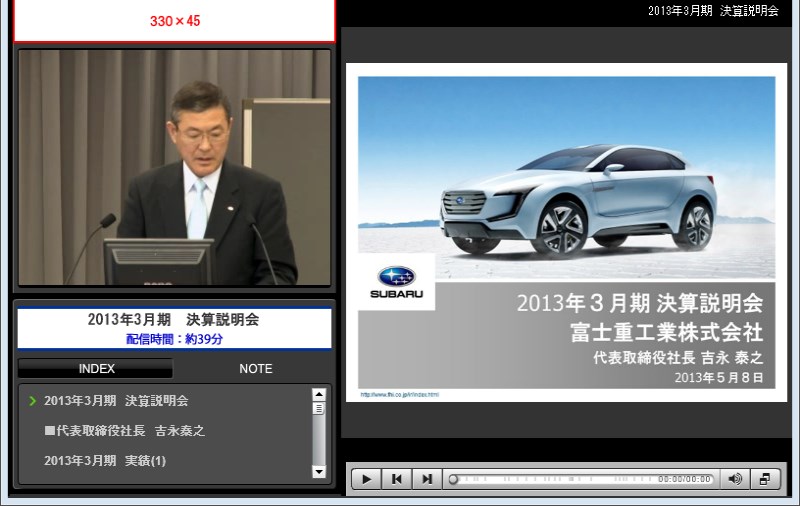The height and width of the screenshot is (506, 800).
Task: Skip to the previous chapter
Action: pos(396,479)
